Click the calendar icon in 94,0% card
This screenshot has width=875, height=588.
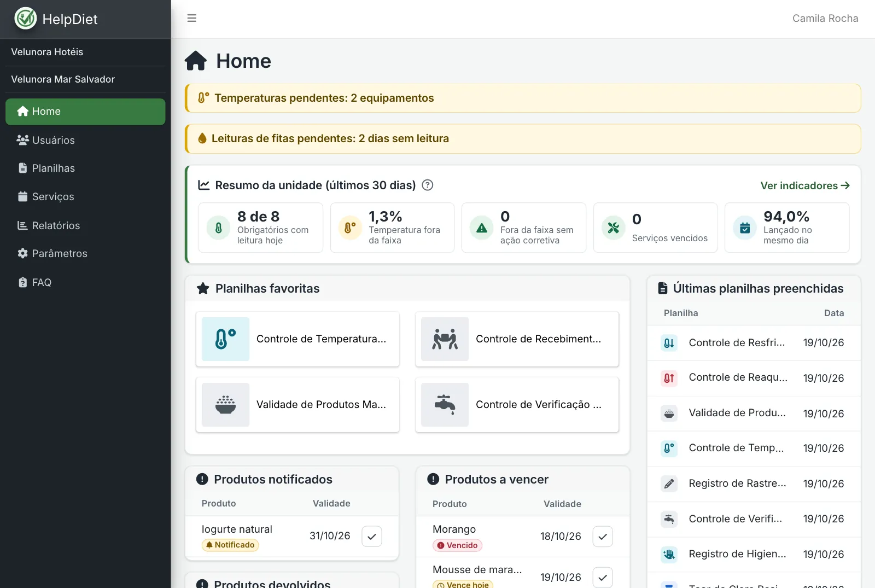point(745,228)
